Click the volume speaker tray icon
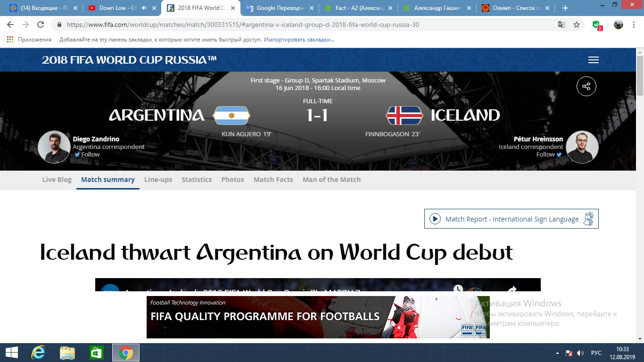This screenshot has width=644, height=362. 580,353
